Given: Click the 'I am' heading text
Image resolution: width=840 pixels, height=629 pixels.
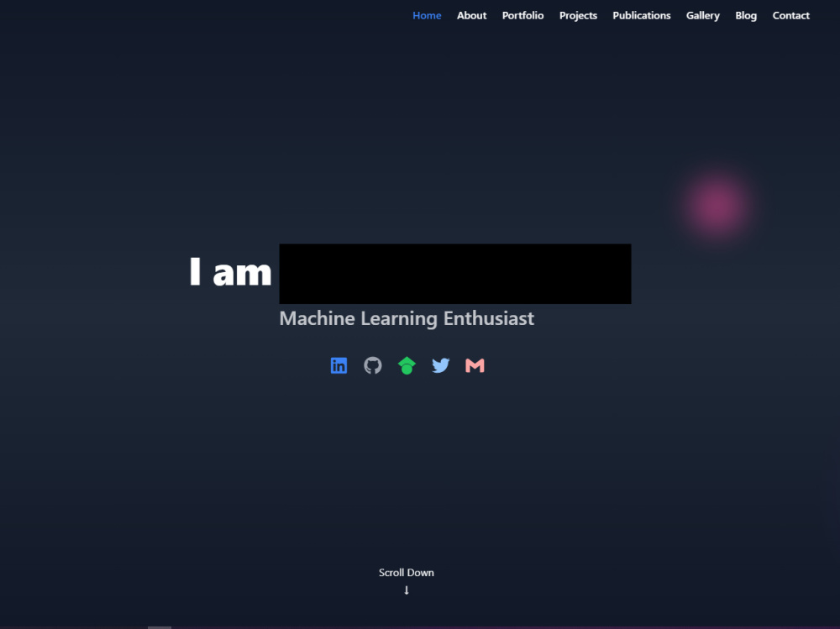Looking at the screenshot, I should pyautogui.click(x=230, y=272).
